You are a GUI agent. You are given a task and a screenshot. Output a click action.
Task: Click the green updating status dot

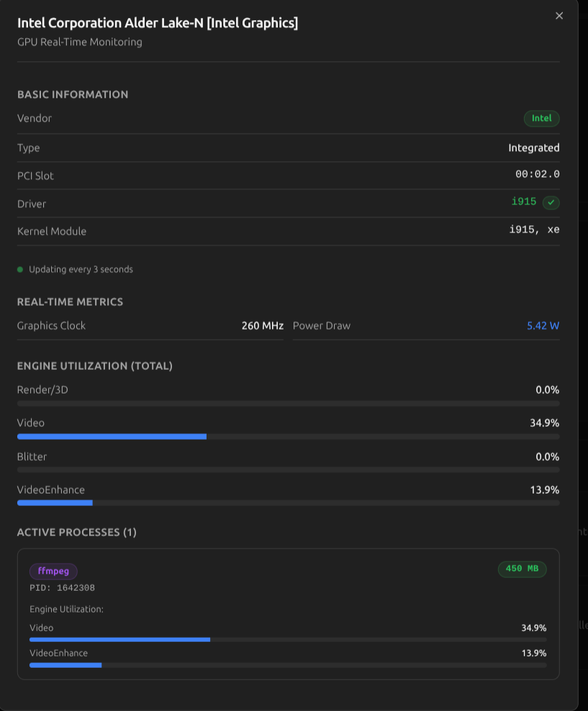coord(20,270)
